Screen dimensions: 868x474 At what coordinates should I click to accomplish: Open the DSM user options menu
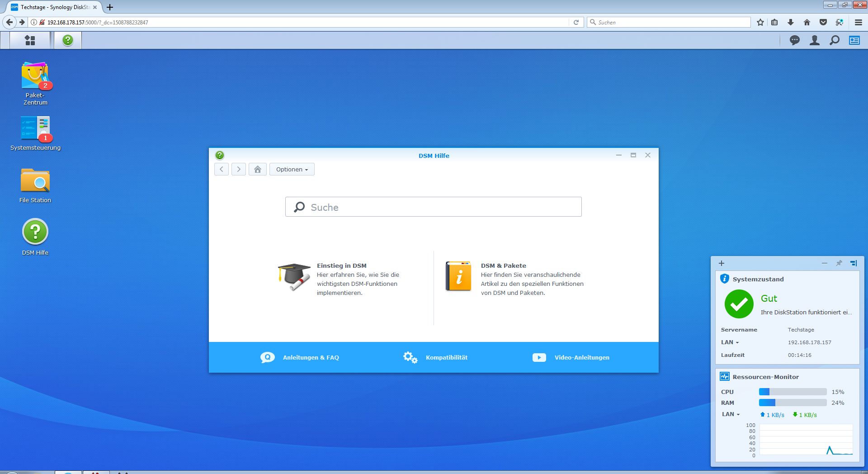814,40
